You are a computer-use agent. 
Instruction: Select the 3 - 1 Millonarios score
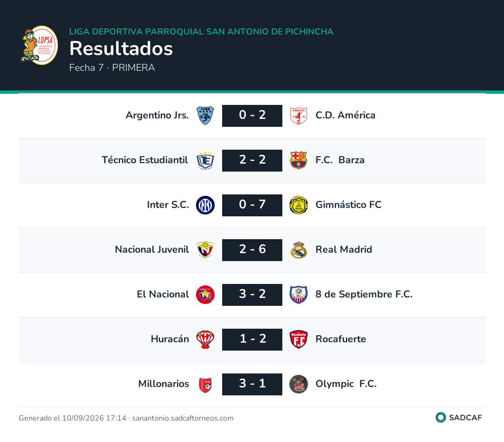point(252,384)
